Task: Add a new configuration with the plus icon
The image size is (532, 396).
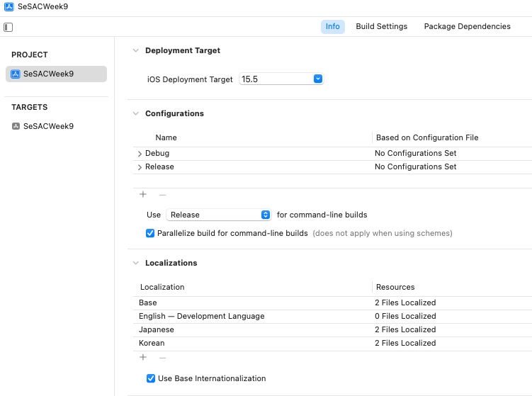Action: (x=143, y=194)
